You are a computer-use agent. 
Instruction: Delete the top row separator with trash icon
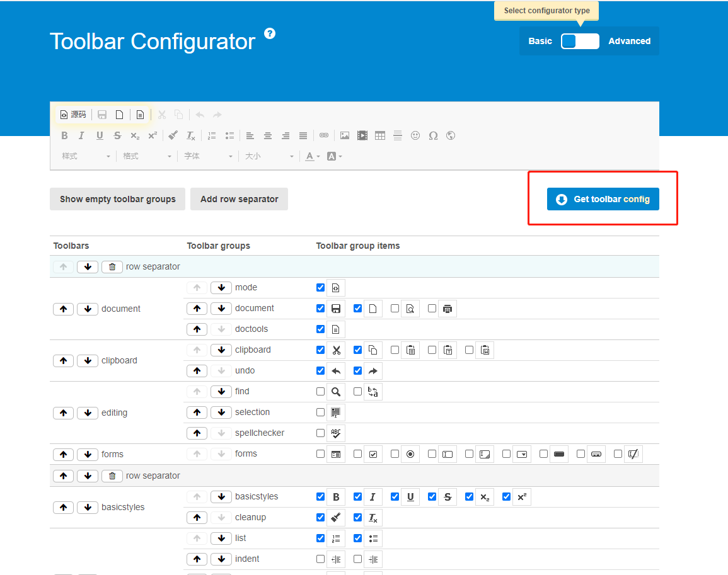112,266
